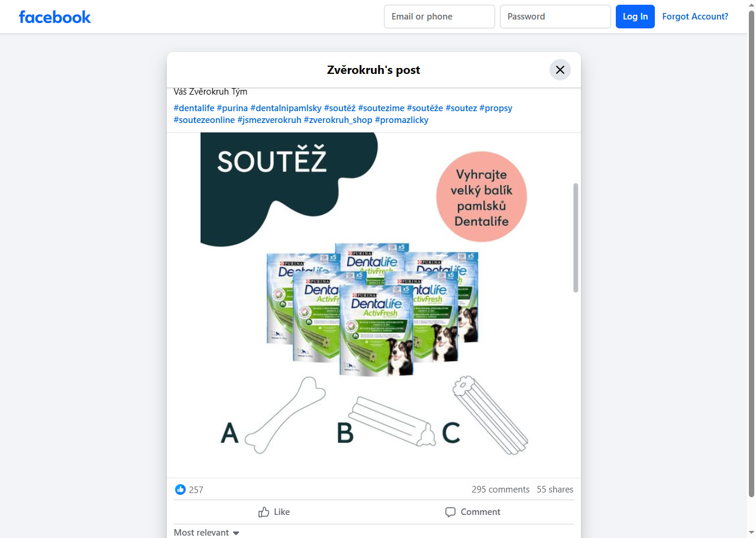Open the Most relevant sort dropdown
Image resolution: width=756 pixels, height=538 pixels.
coord(206,533)
